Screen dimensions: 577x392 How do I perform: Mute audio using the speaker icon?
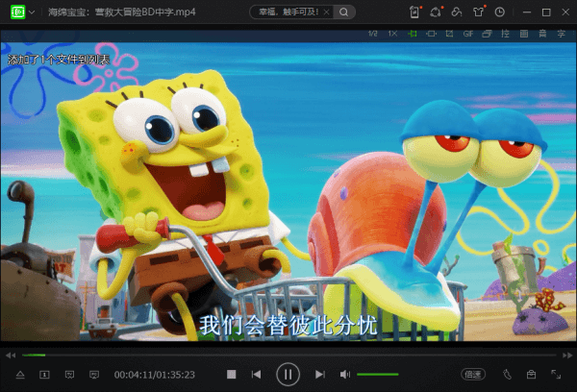(x=345, y=375)
